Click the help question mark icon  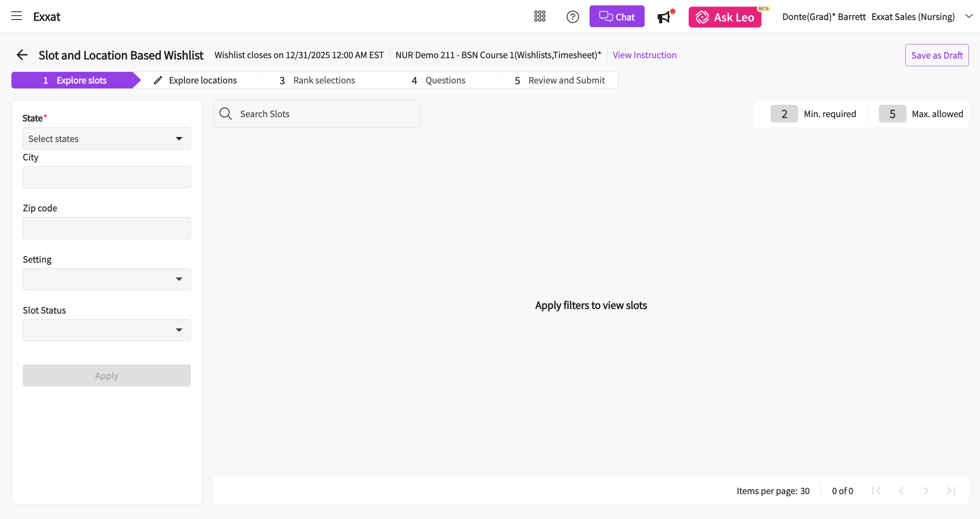pos(573,17)
